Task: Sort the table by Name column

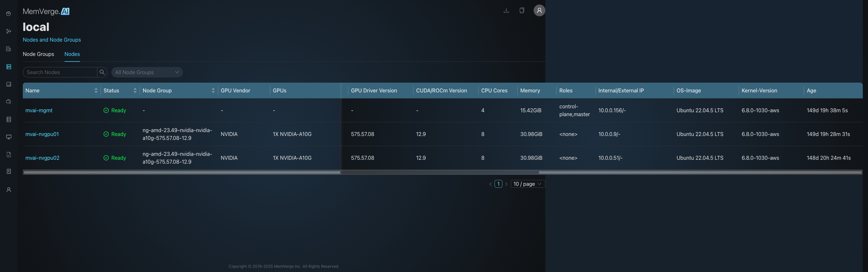Action: tap(96, 90)
